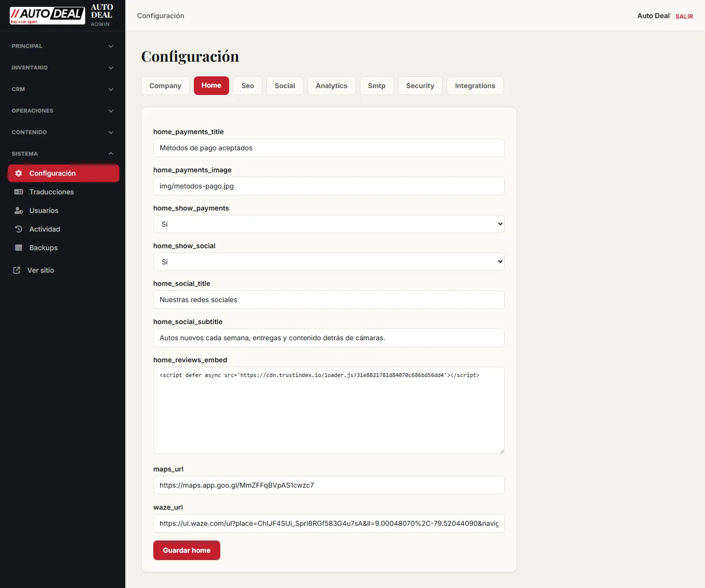
Task: Switch to the Analytics tab
Action: tap(331, 86)
